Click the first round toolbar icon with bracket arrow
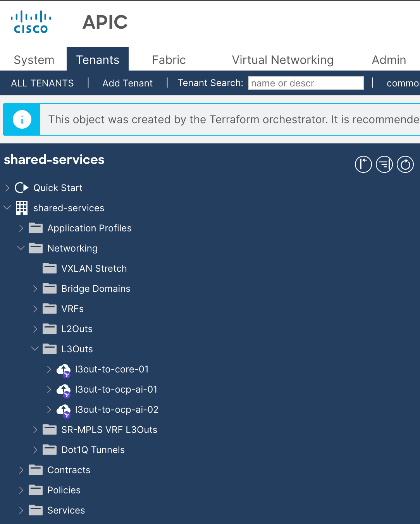The width and height of the screenshot is (420, 524). 363,164
